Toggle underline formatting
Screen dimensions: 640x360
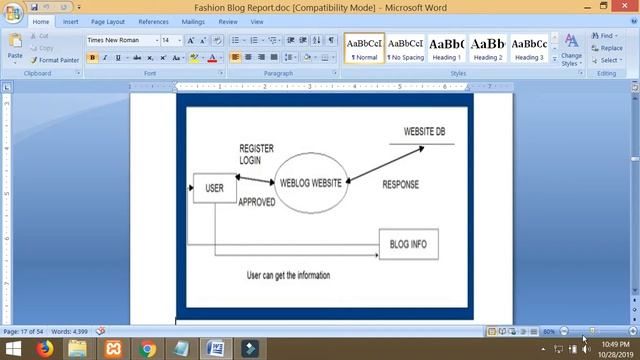pyautogui.click(x=118, y=58)
